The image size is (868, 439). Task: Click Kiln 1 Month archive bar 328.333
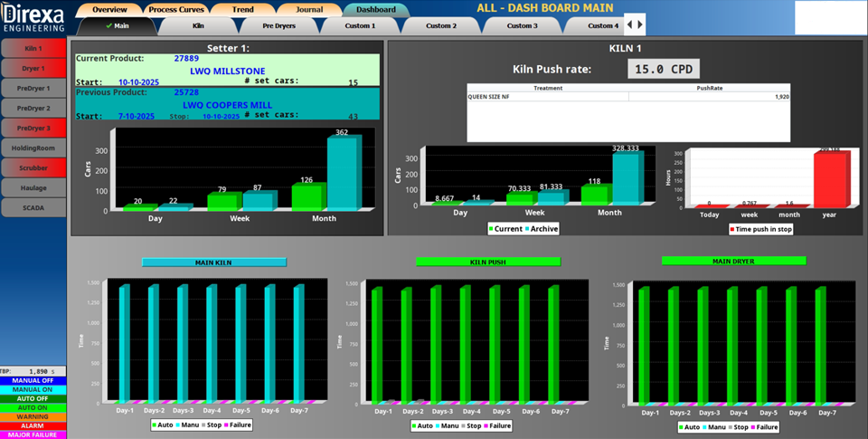pyautogui.click(x=627, y=177)
